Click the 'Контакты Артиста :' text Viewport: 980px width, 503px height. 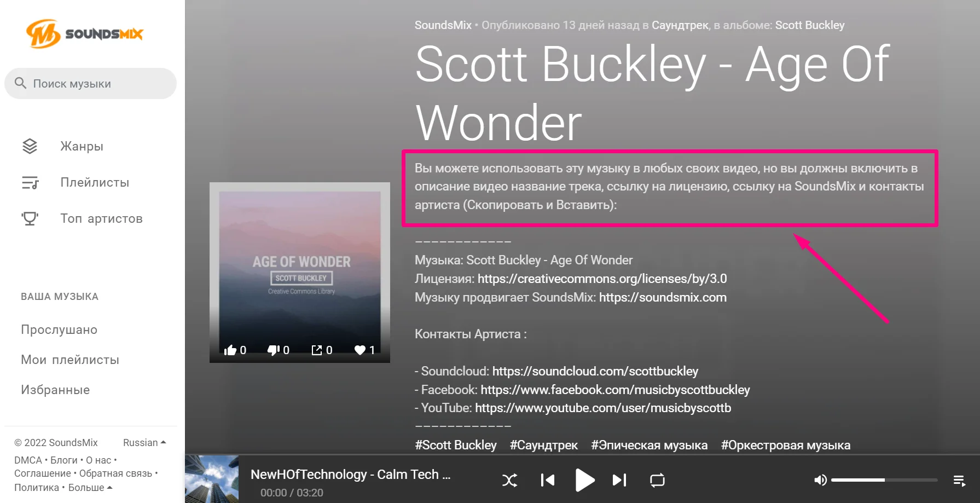click(471, 334)
